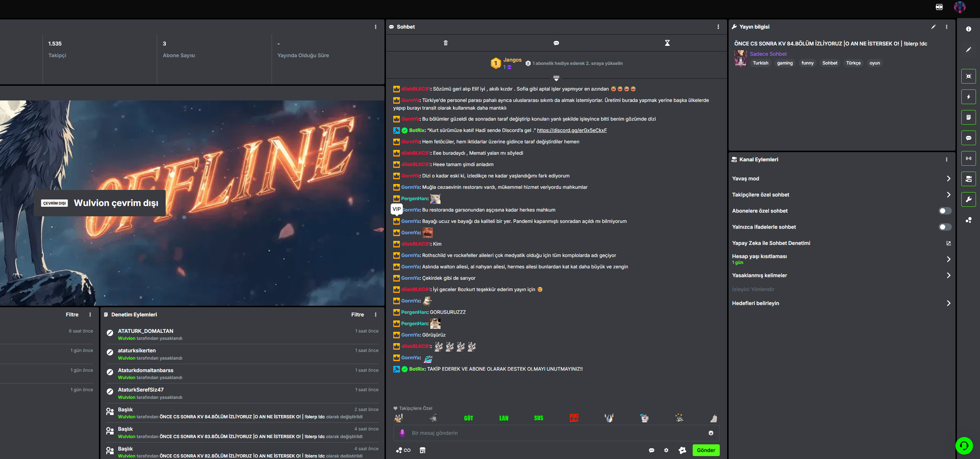Click the info icon in the right sidebar
Screen dimensions: 980x459
968,29
